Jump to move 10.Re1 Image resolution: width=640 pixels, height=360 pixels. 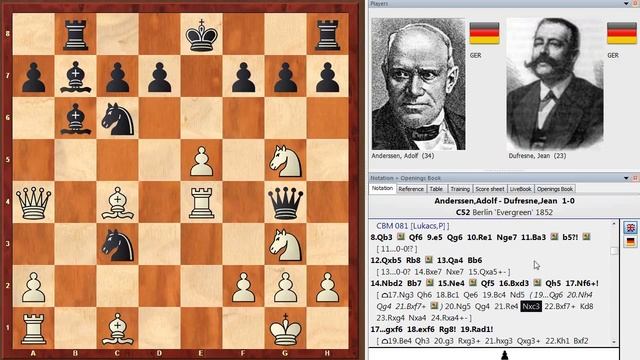(x=479, y=237)
